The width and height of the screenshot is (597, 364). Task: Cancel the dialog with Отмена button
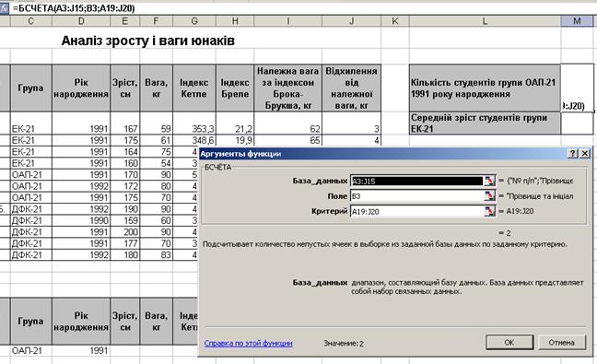click(x=562, y=342)
